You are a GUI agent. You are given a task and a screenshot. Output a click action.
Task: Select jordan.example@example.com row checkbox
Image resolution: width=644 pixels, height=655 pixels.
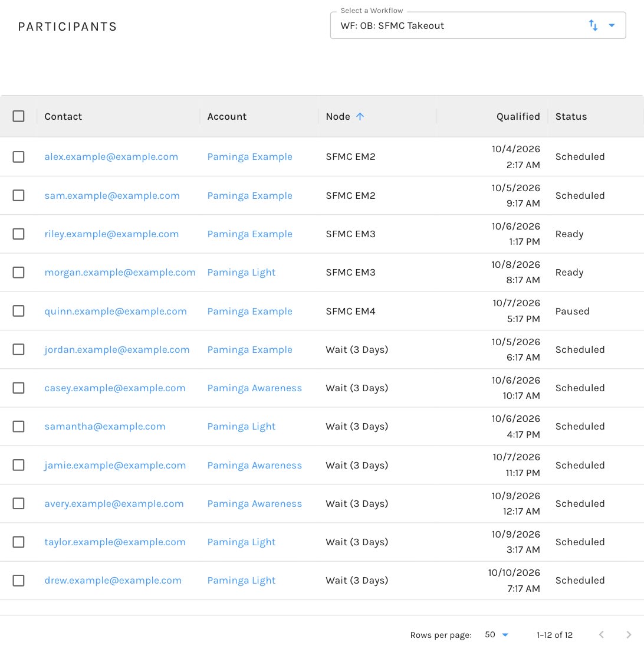pos(18,349)
